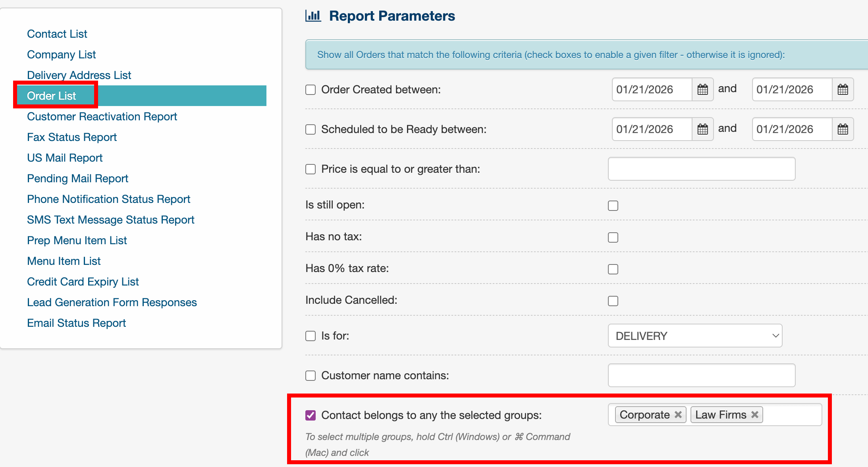The image size is (868, 467).
Task: Open calendar for Order Created start date
Action: point(702,89)
